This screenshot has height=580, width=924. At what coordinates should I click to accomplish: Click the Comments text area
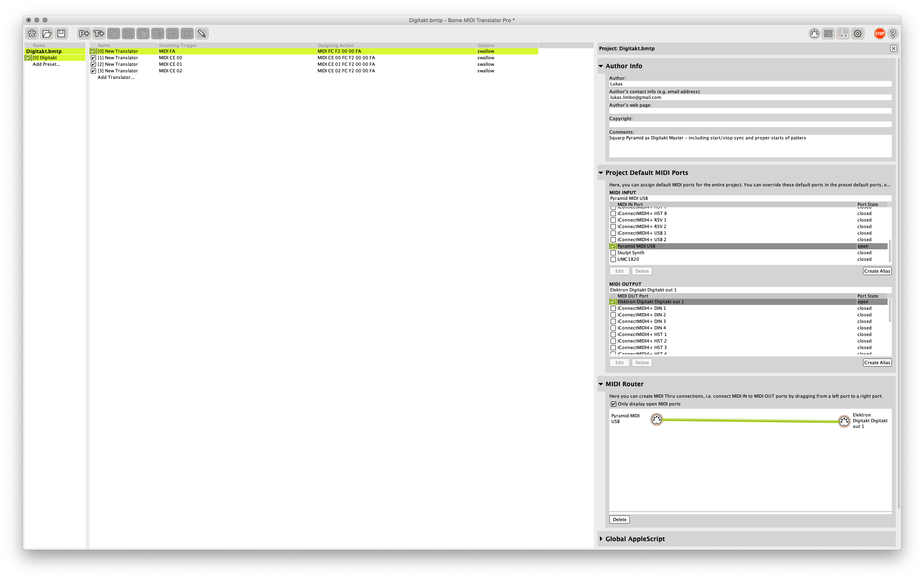[750, 146]
